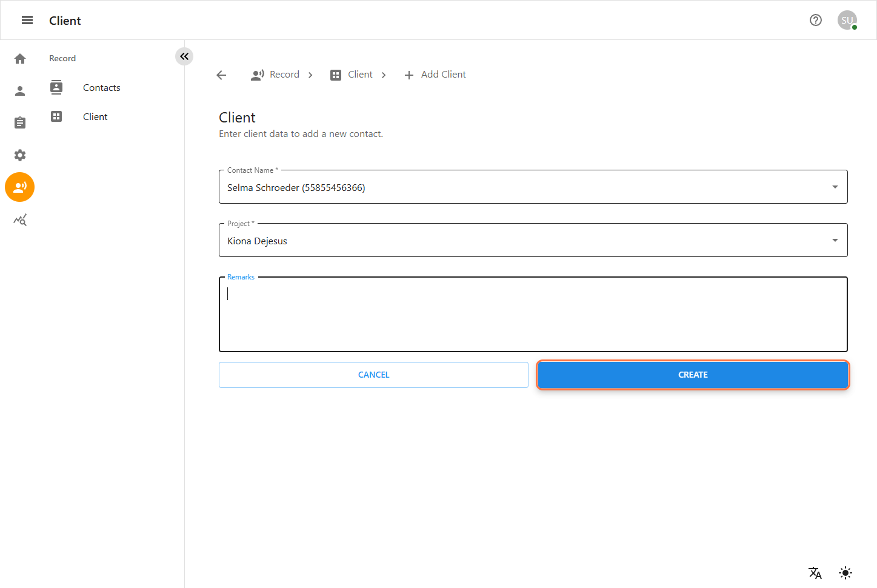Click the help question mark icon
This screenshot has height=588, width=877.
(816, 21)
